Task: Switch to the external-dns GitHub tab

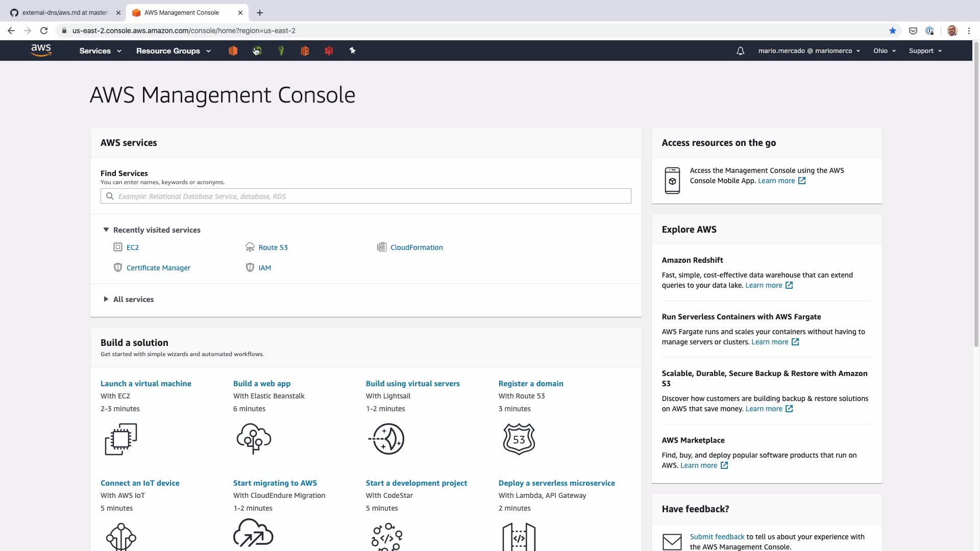Action: coord(65,13)
